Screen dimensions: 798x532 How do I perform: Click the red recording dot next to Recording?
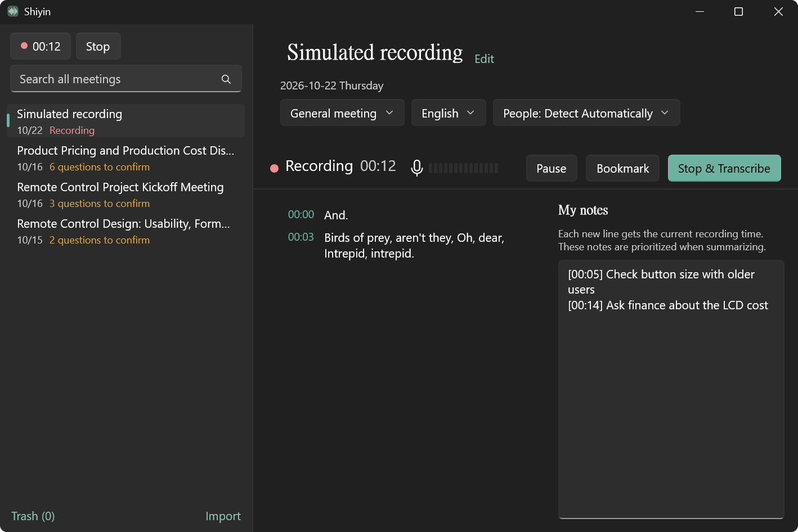click(275, 168)
